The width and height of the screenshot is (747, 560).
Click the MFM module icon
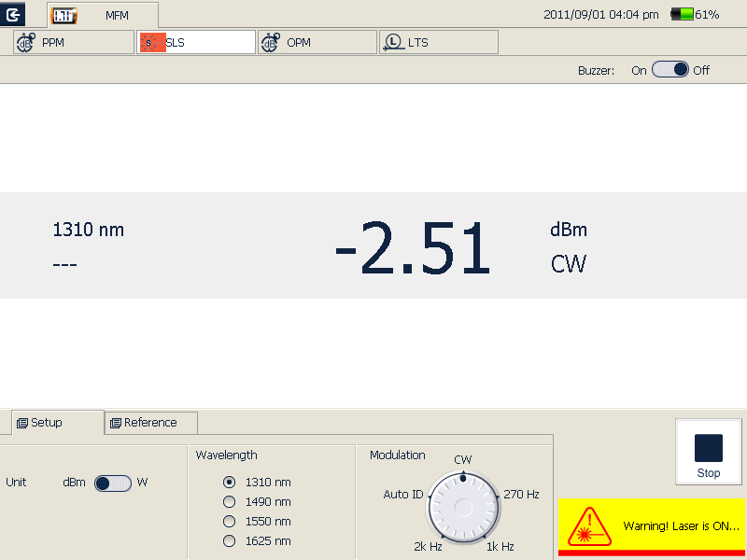(x=64, y=16)
